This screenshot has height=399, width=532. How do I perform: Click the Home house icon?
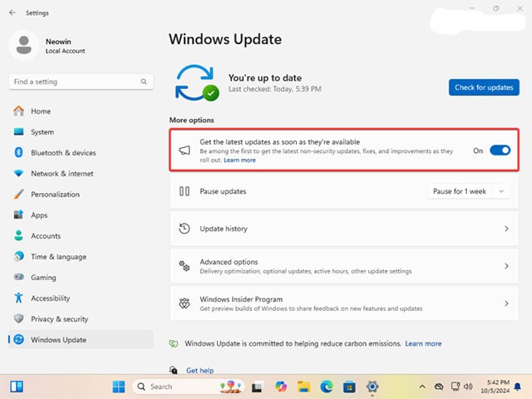coord(18,111)
